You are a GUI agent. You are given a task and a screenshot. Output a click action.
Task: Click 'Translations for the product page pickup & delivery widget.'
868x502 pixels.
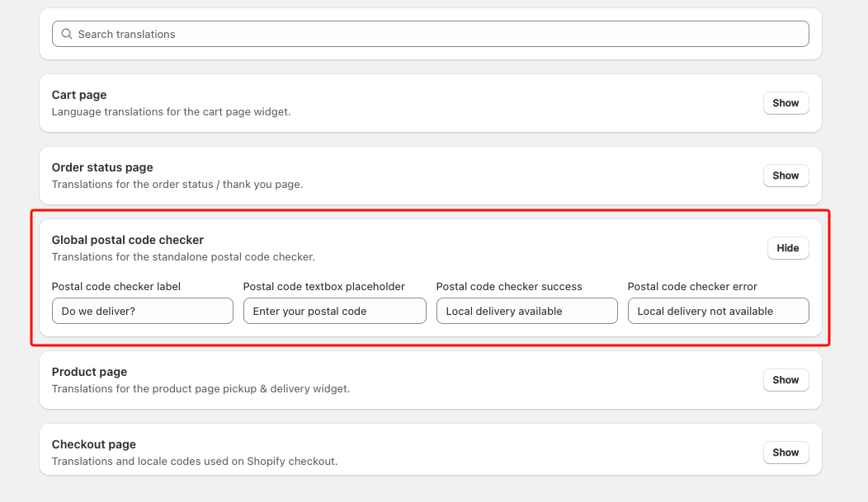pos(201,389)
